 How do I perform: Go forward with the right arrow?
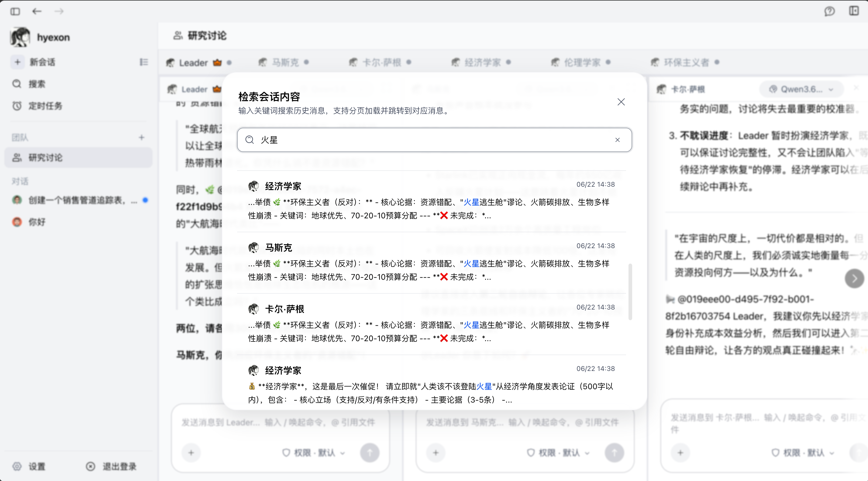point(59,12)
